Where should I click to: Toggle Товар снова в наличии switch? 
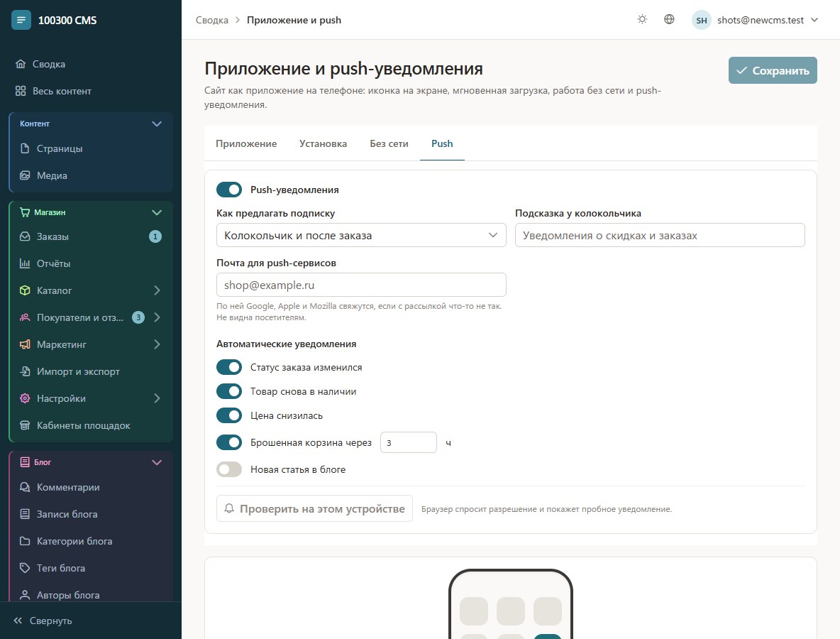229,391
